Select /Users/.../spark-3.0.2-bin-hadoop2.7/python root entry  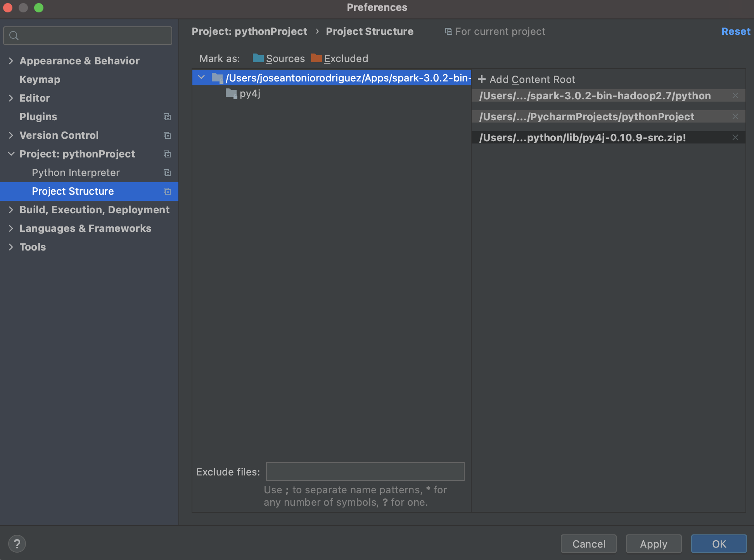coord(608,96)
